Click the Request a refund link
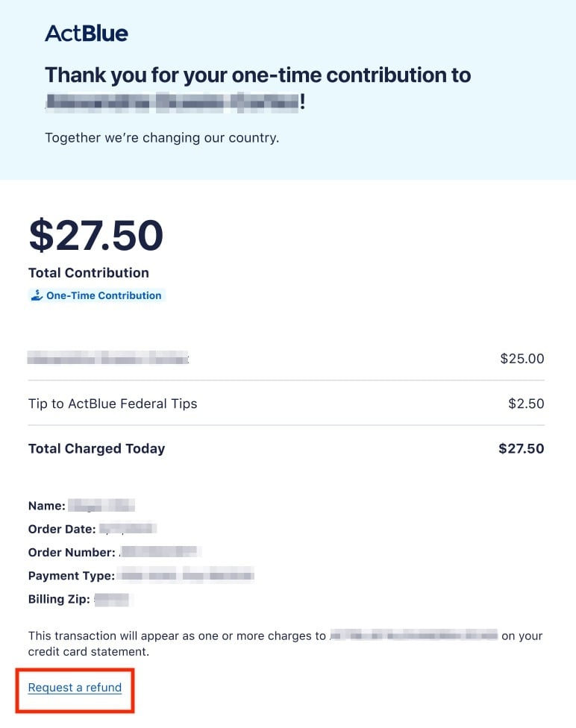 pos(75,687)
